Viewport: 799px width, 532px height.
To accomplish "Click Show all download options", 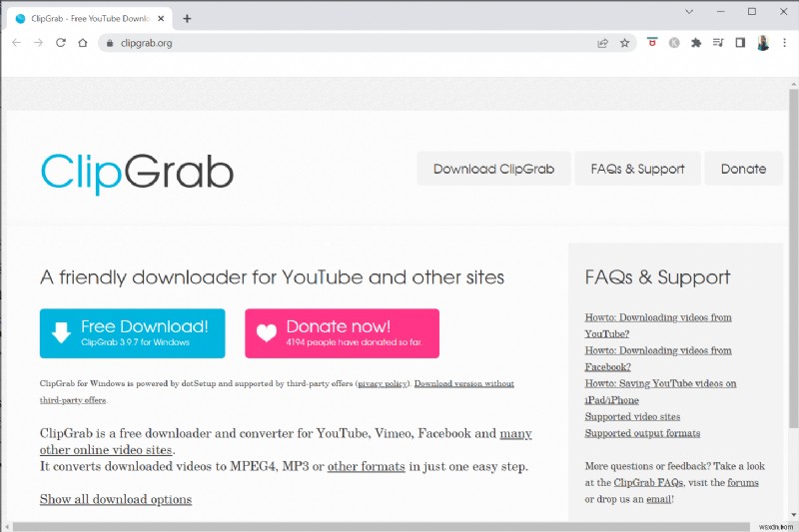I will [x=116, y=499].
